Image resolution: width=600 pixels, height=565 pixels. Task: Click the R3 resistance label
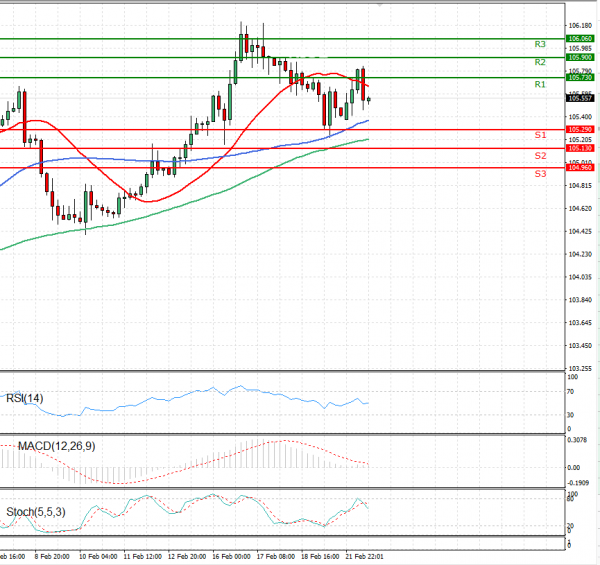[540, 44]
